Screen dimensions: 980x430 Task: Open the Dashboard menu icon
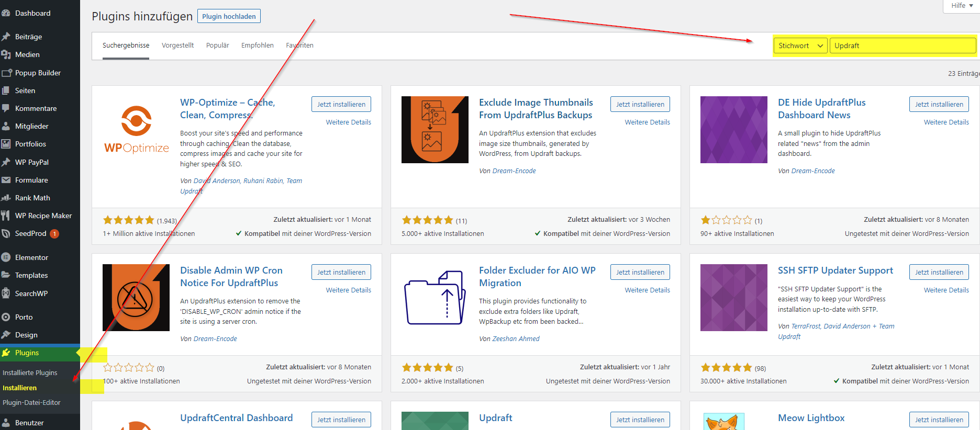6,13
